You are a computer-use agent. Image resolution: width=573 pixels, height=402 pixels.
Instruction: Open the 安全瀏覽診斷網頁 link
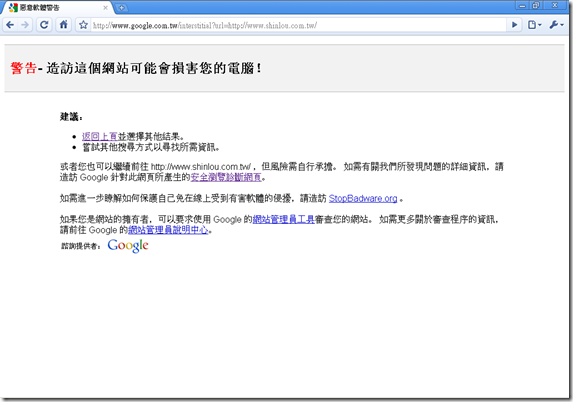click(226, 177)
